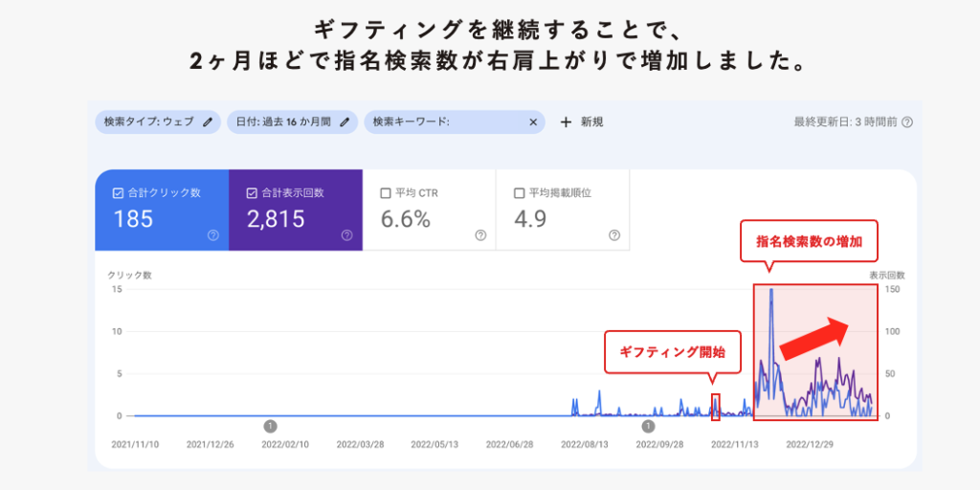Add a filter with 新規 button
Screen dimensions: 980x490
point(581,122)
